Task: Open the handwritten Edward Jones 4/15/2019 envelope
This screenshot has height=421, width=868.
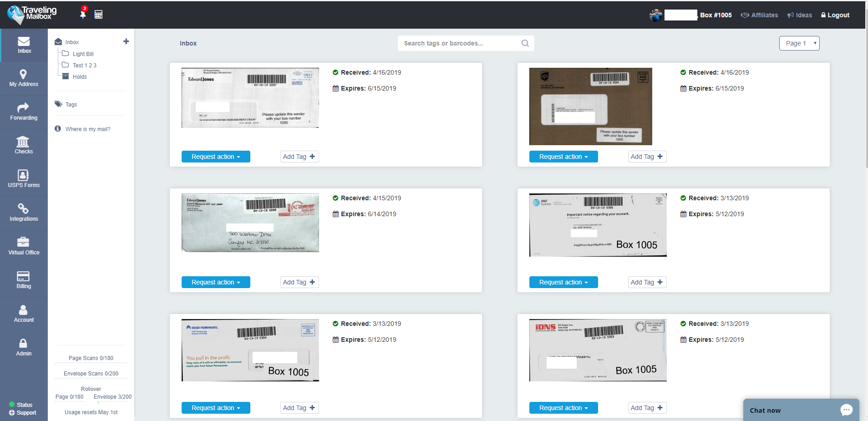Action: tap(250, 223)
